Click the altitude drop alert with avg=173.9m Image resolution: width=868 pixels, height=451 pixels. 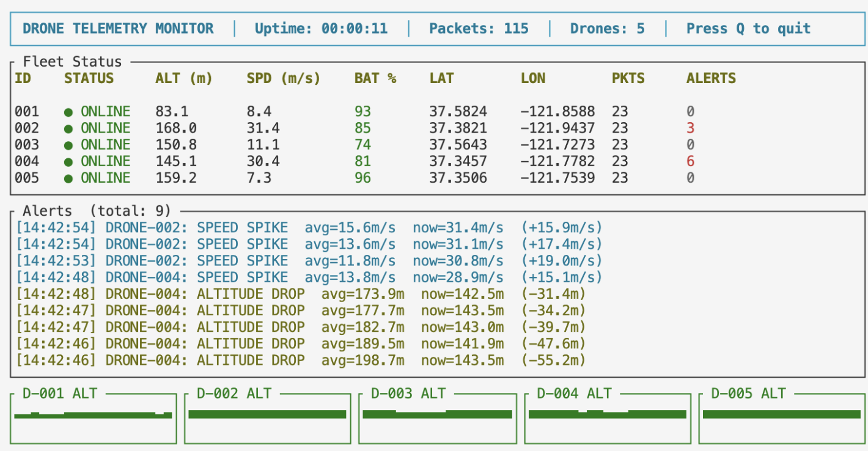(x=301, y=294)
